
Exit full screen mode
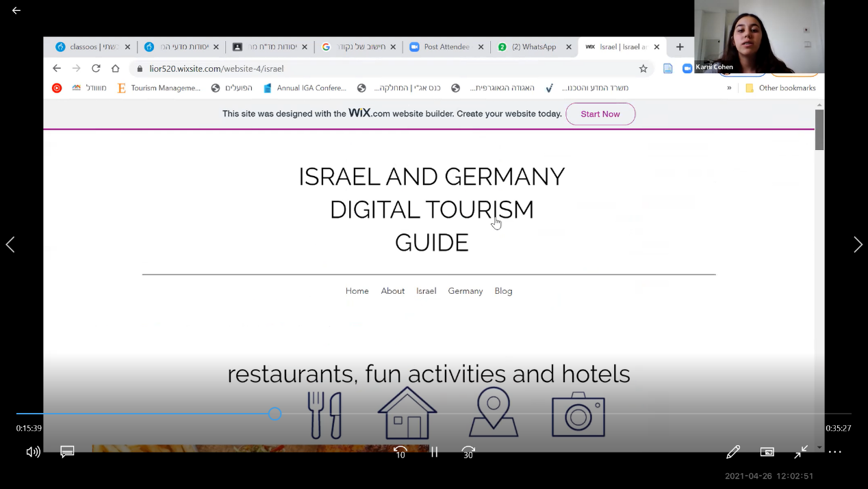(x=801, y=452)
